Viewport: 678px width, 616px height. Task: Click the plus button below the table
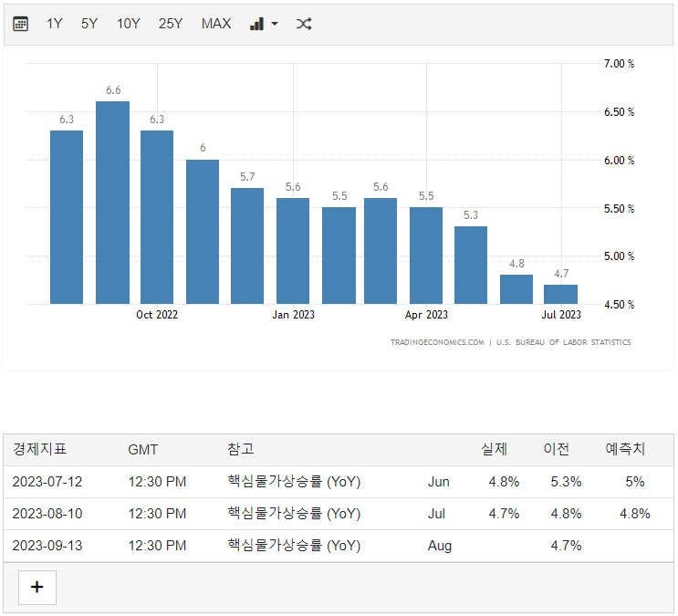click(37, 587)
